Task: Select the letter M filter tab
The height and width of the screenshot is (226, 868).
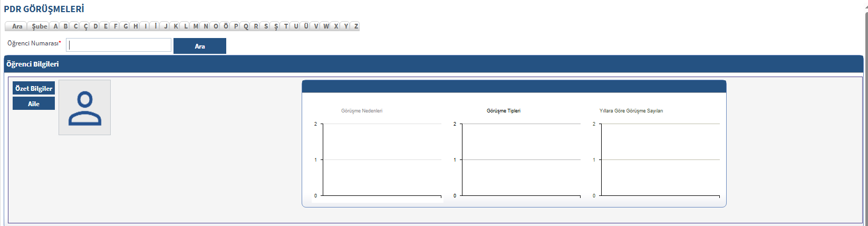Action: (x=196, y=26)
